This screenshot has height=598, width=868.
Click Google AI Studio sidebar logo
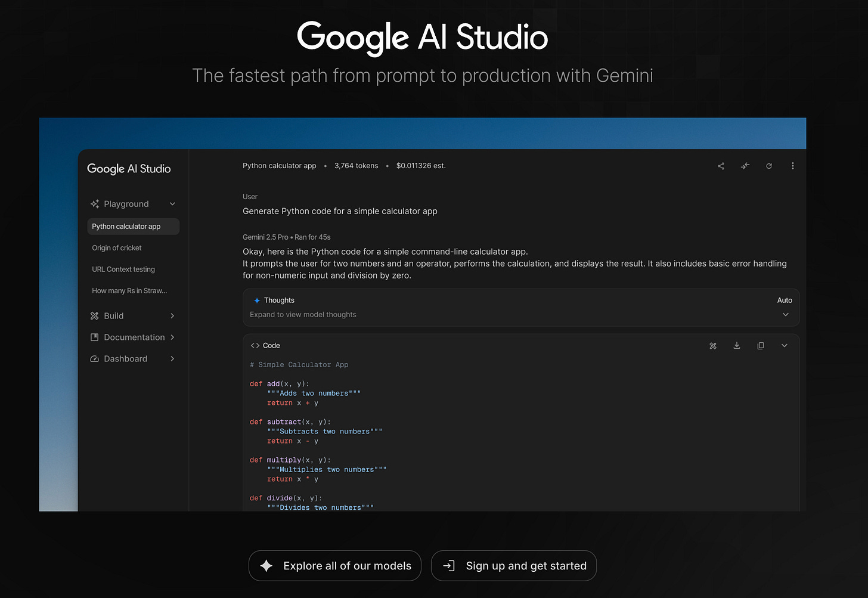tap(129, 169)
